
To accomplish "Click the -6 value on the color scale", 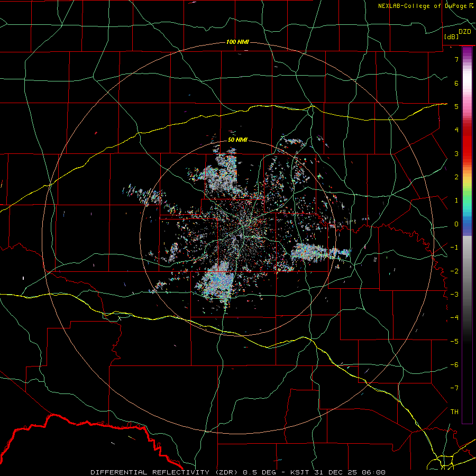I will coord(454,364).
